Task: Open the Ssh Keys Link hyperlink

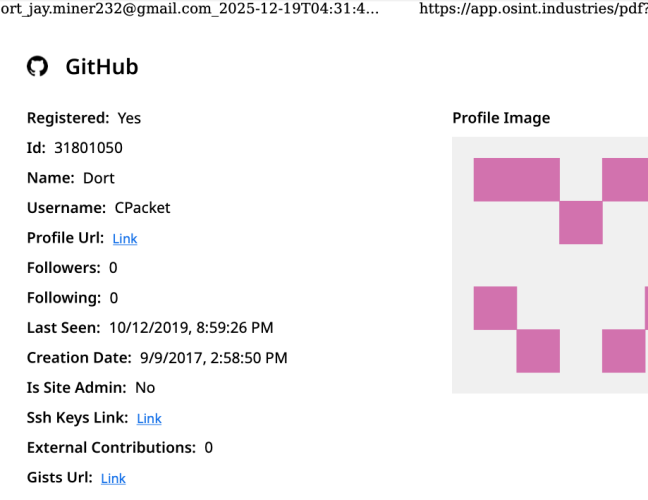Action: click(x=149, y=419)
